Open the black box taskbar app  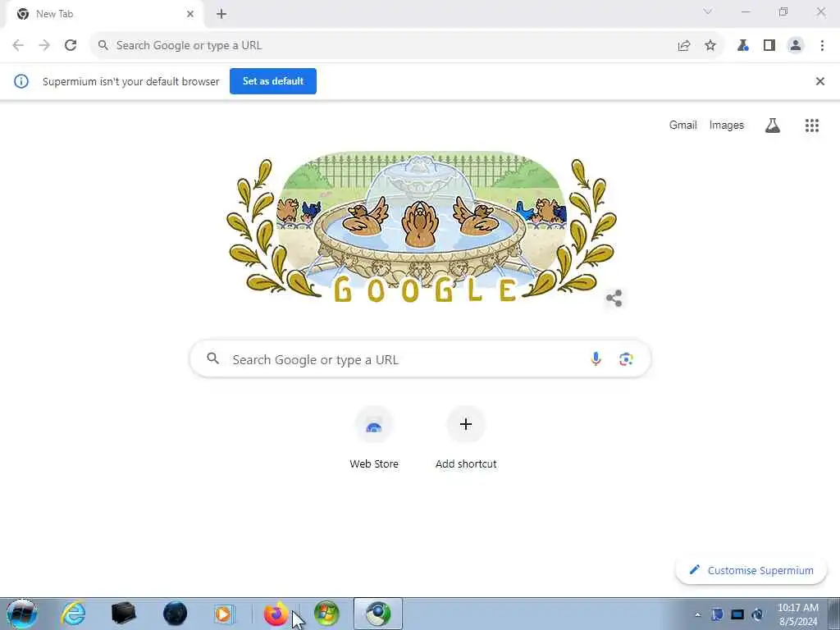click(x=124, y=614)
